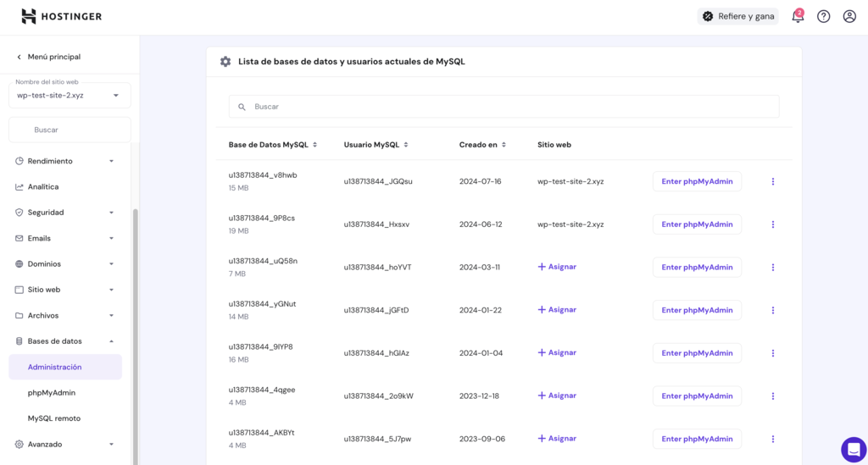This screenshot has height=465, width=868.
Task: Click the sidebar vertical scrollbar
Action: pyautogui.click(x=136, y=339)
